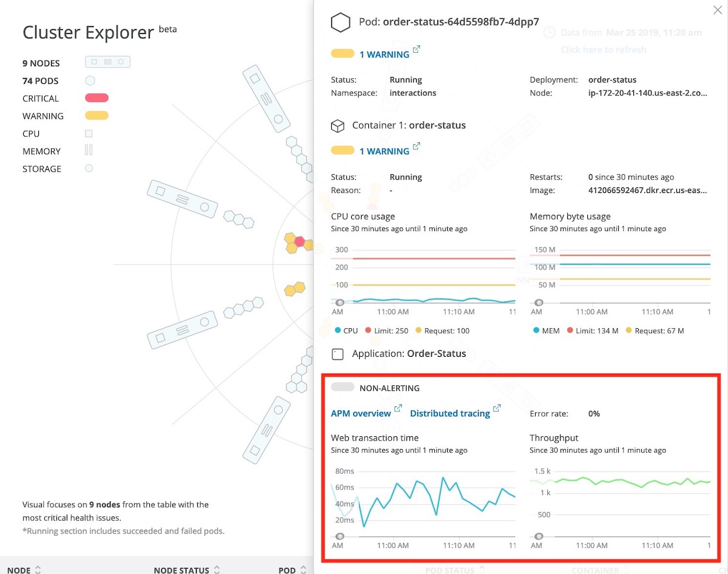
Task: Click the yellow warning pill under Container 1
Action: click(x=343, y=151)
